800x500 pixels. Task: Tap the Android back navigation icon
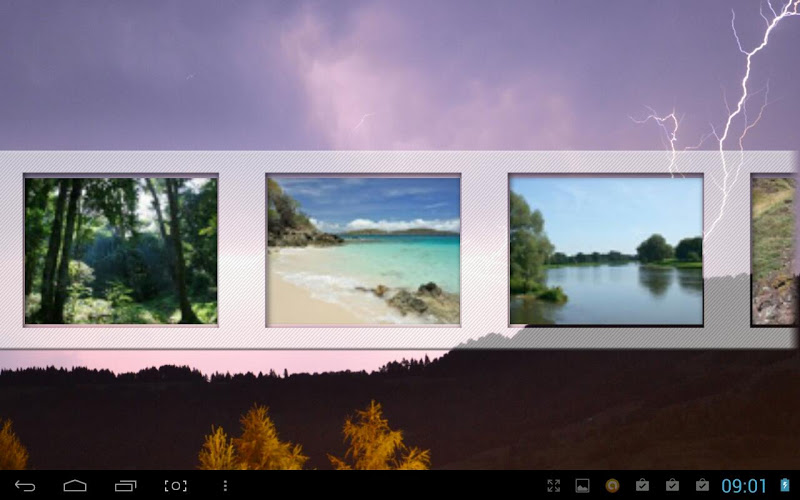(25, 486)
